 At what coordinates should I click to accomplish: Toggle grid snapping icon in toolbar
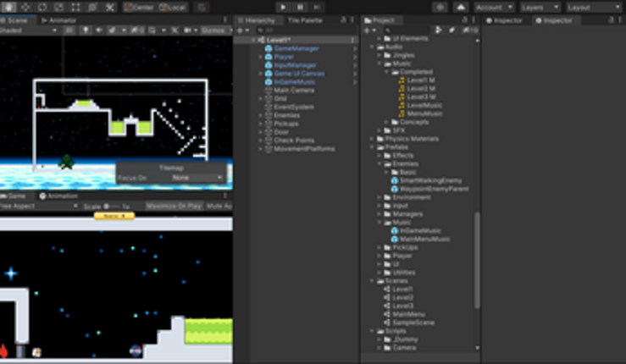coord(202,7)
